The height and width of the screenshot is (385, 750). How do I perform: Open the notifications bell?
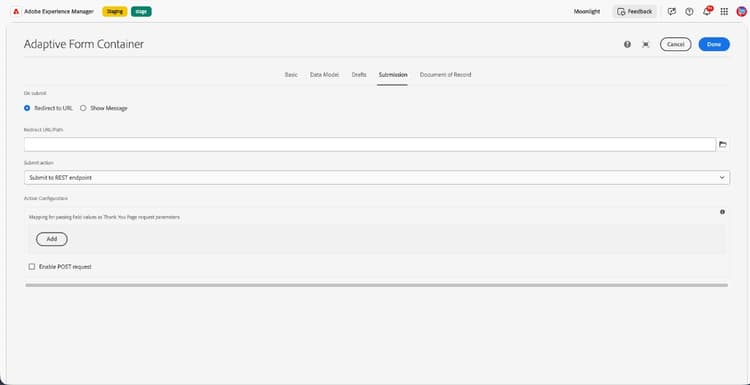(x=707, y=11)
